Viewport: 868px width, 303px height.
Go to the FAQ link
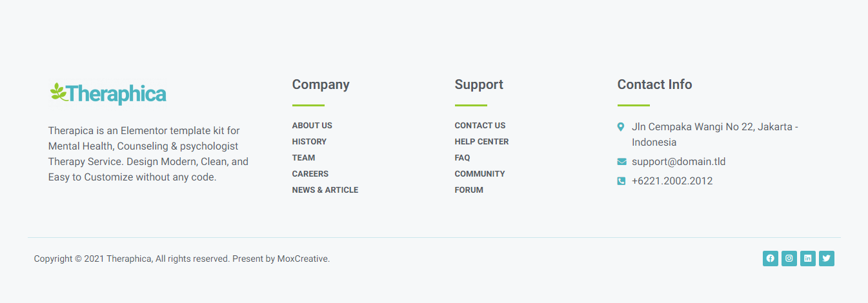[x=462, y=158]
